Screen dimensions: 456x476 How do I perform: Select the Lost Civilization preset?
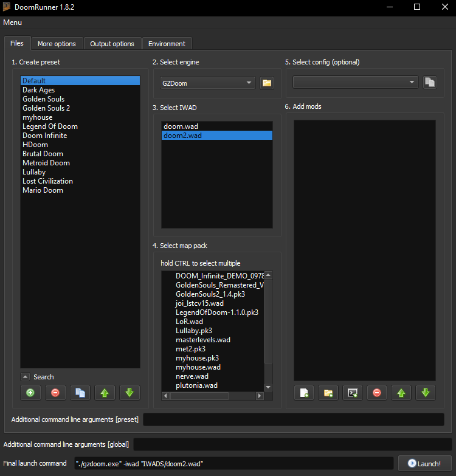pyautogui.click(x=80, y=181)
